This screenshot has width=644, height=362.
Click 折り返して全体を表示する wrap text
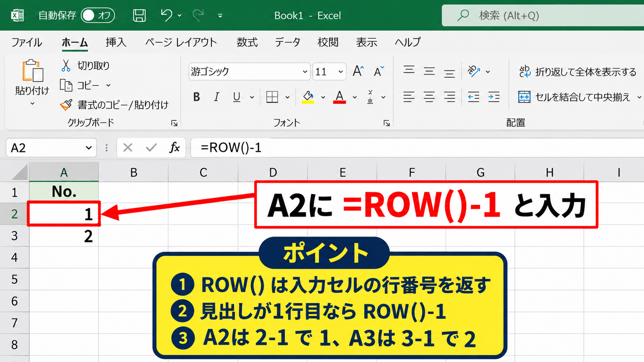click(577, 72)
